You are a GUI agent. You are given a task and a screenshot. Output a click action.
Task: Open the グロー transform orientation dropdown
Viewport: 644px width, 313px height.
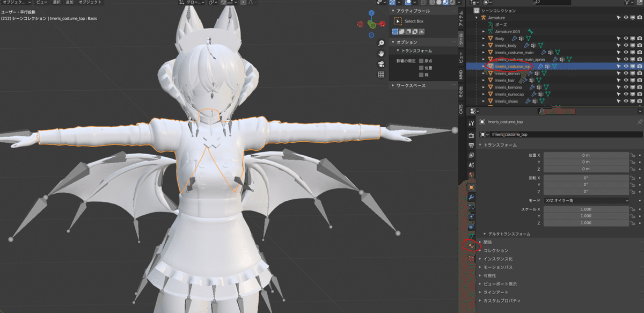(x=192, y=3)
